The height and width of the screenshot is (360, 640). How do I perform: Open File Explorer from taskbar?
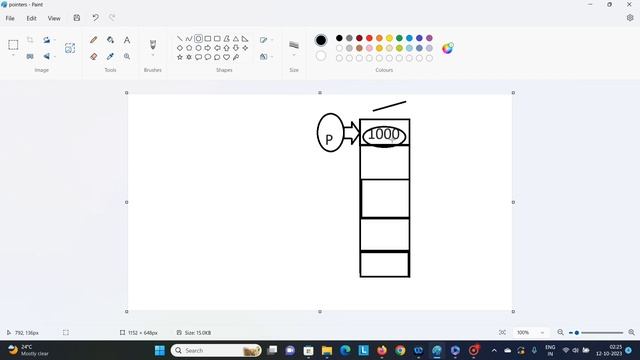click(x=327, y=350)
